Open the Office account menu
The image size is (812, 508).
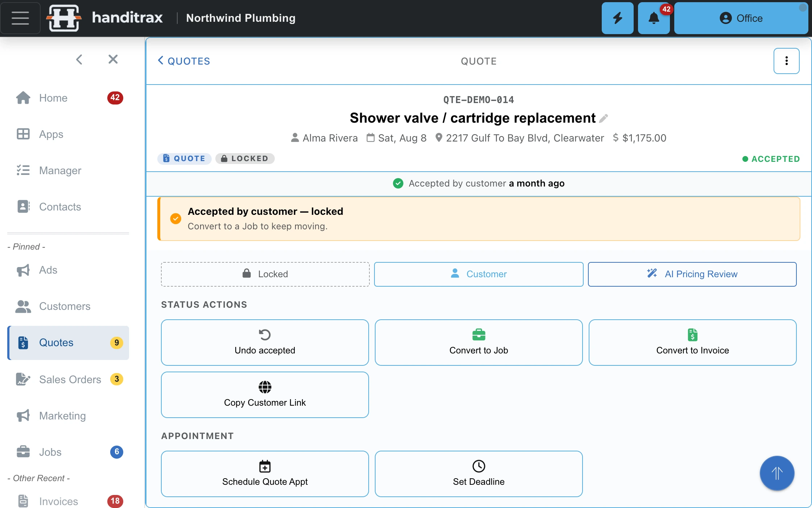tap(741, 18)
